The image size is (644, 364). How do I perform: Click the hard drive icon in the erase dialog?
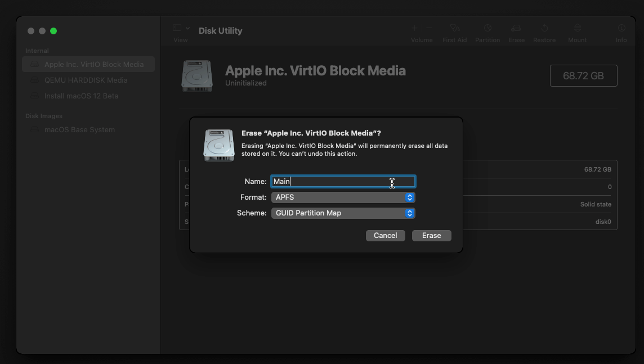219,145
